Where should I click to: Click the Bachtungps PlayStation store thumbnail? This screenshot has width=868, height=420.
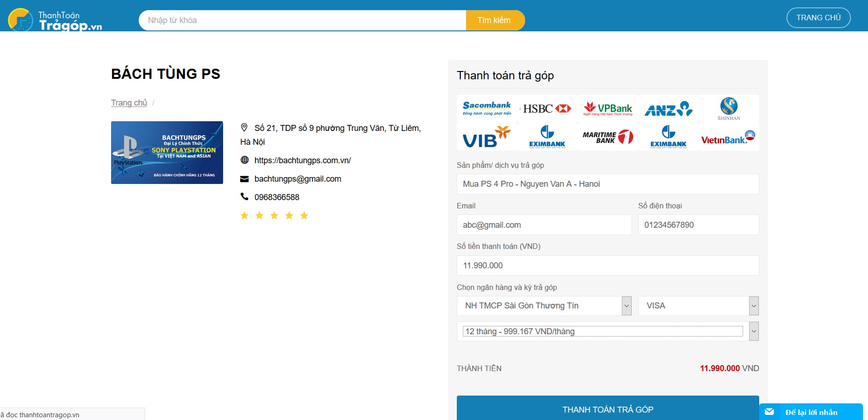click(167, 153)
